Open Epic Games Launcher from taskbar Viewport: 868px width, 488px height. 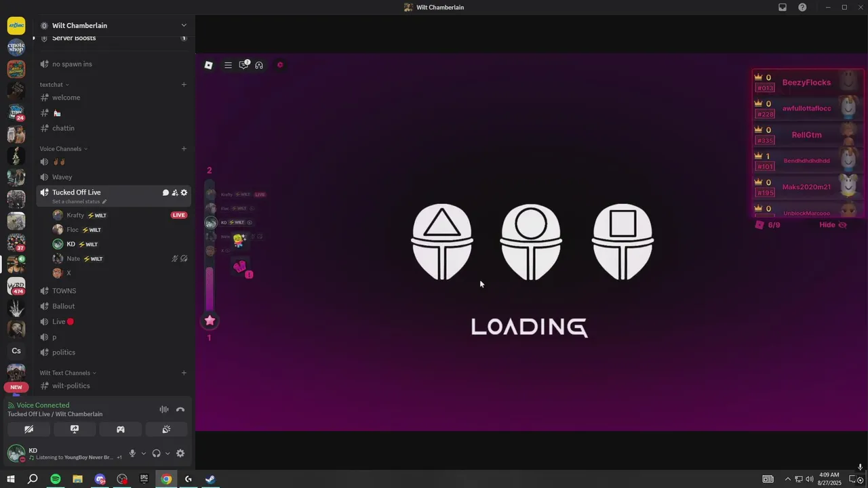[x=144, y=479]
